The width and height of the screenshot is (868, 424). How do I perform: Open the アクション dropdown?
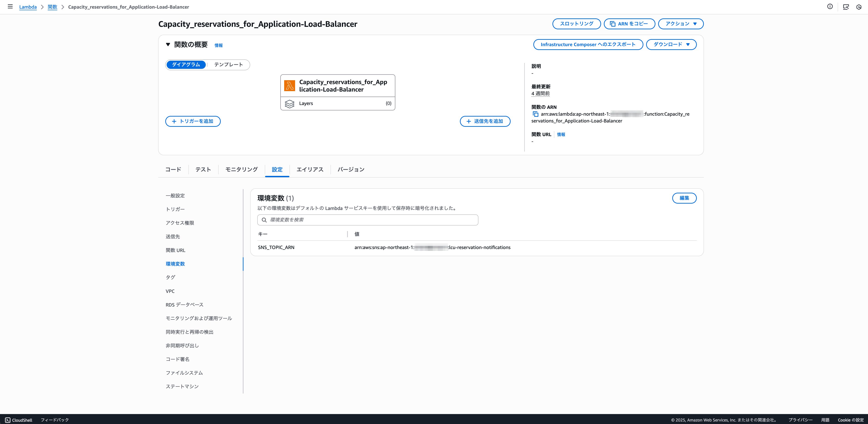tap(681, 24)
